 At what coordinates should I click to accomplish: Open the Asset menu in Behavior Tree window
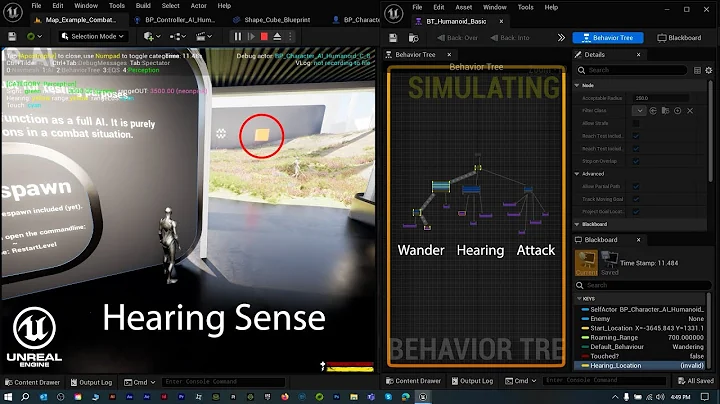click(x=463, y=7)
